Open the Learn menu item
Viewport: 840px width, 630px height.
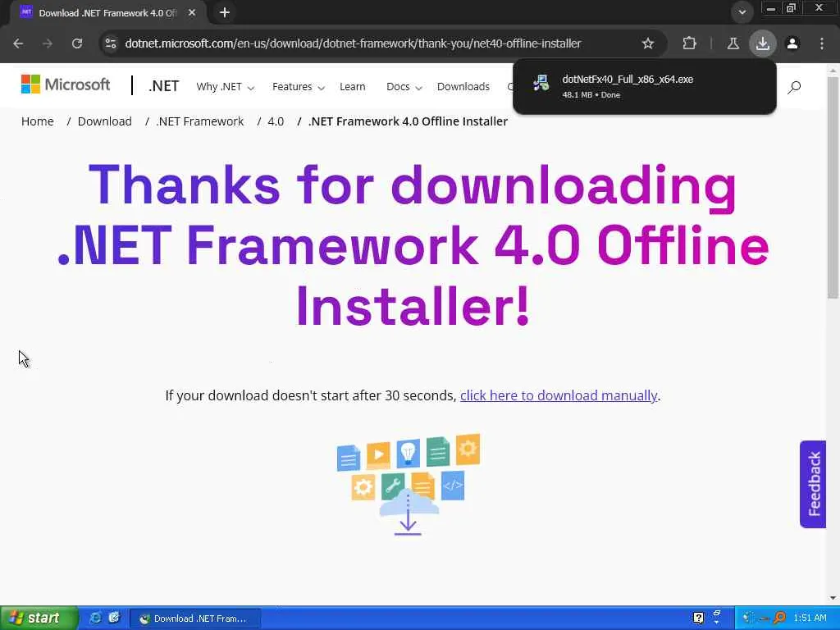point(353,87)
